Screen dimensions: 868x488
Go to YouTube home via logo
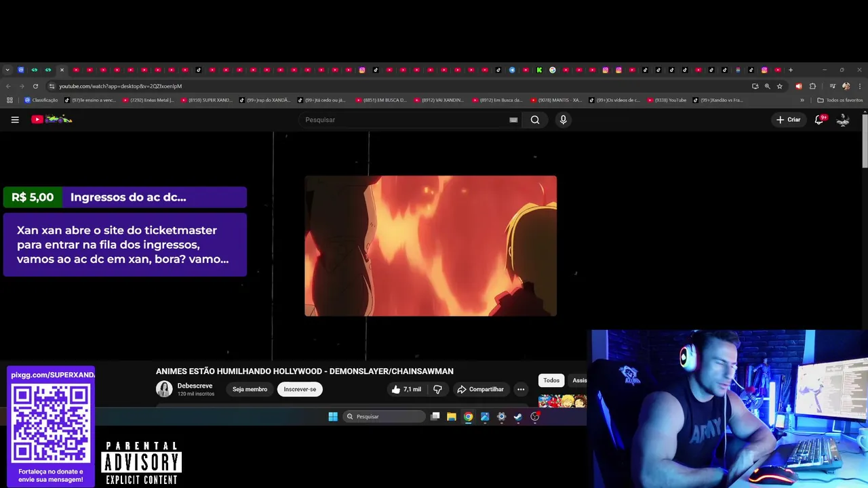coord(52,119)
